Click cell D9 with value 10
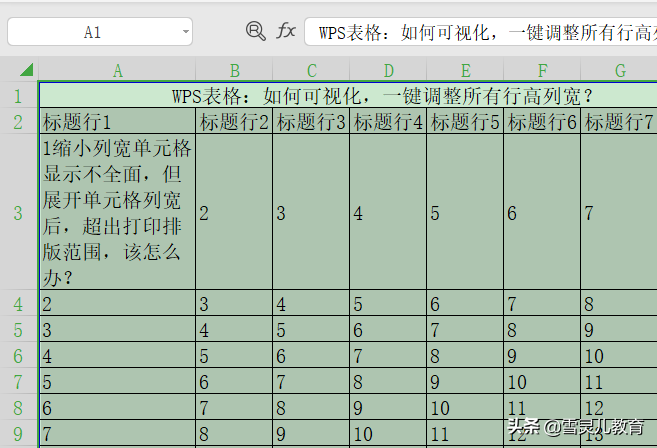The image size is (657, 448). 388,433
